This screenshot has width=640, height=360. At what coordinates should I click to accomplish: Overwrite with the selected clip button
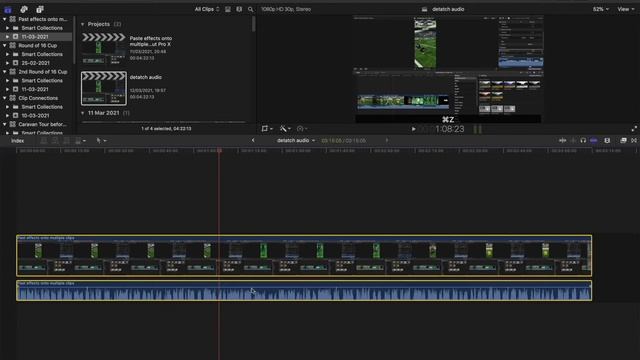click(80, 140)
